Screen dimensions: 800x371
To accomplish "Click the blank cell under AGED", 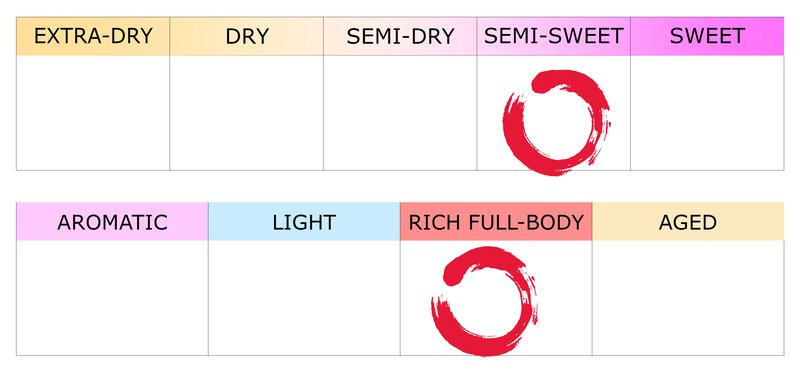I will click(688, 298).
